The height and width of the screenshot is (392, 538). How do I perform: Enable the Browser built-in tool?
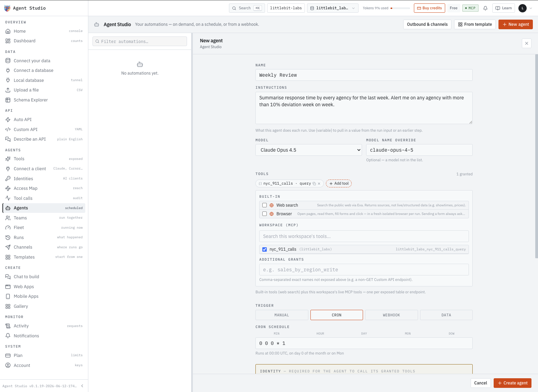[264, 214]
